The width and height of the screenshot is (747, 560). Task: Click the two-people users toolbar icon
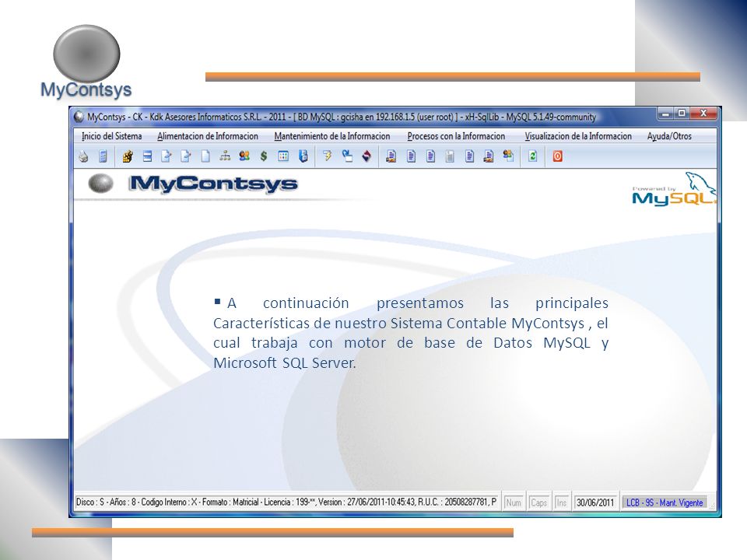244,156
